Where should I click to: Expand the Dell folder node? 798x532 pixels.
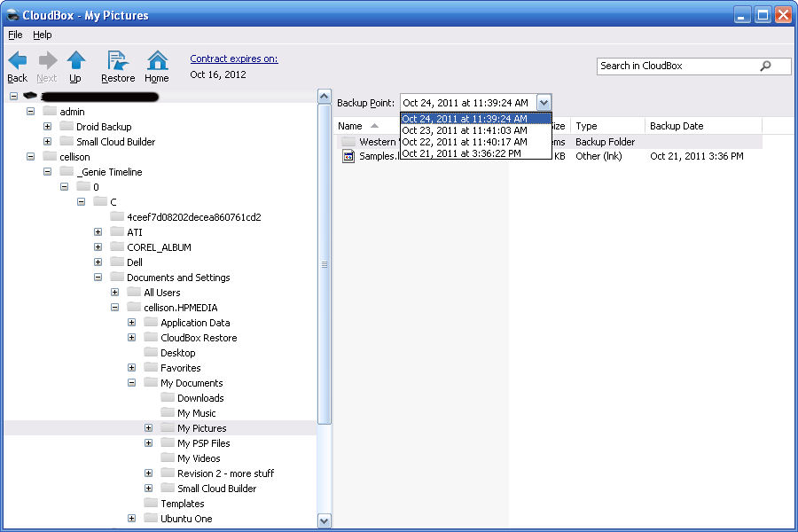click(x=98, y=262)
